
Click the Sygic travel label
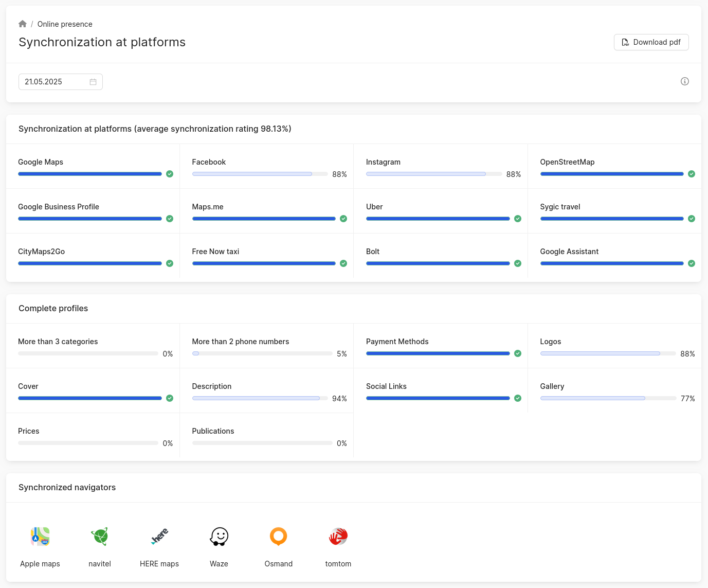[x=560, y=207]
